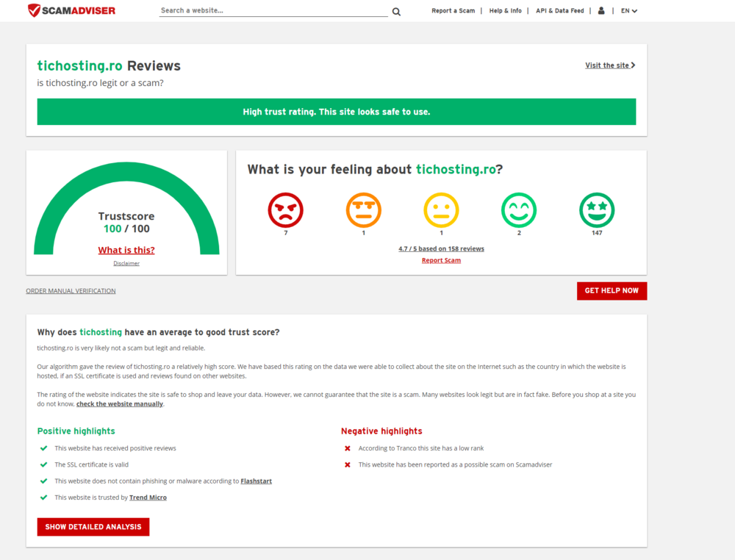Click checkmark next to SSL certificate valid

tap(43, 465)
